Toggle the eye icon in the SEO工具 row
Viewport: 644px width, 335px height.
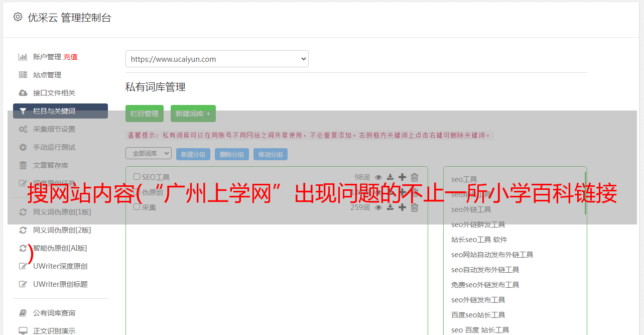378,177
